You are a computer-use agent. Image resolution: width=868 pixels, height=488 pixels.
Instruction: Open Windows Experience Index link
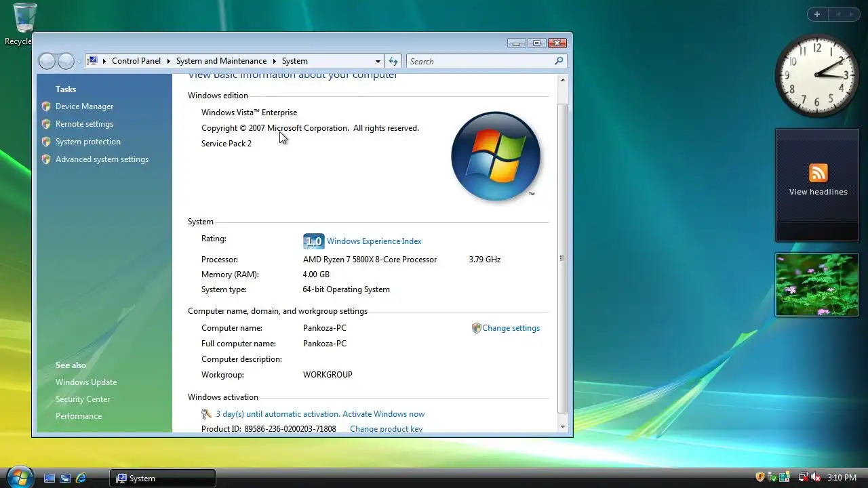coord(374,241)
